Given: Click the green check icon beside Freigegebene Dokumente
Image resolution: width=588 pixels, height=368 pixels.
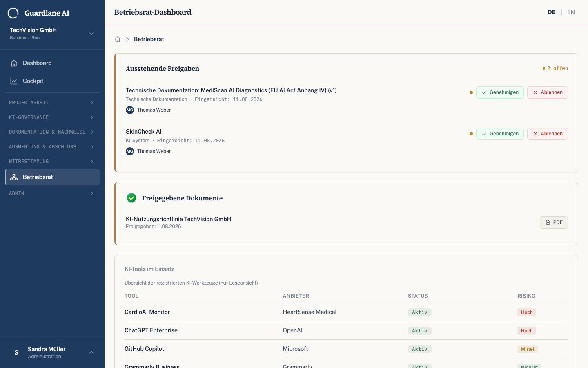Looking at the screenshot, I should click(131, 198).
